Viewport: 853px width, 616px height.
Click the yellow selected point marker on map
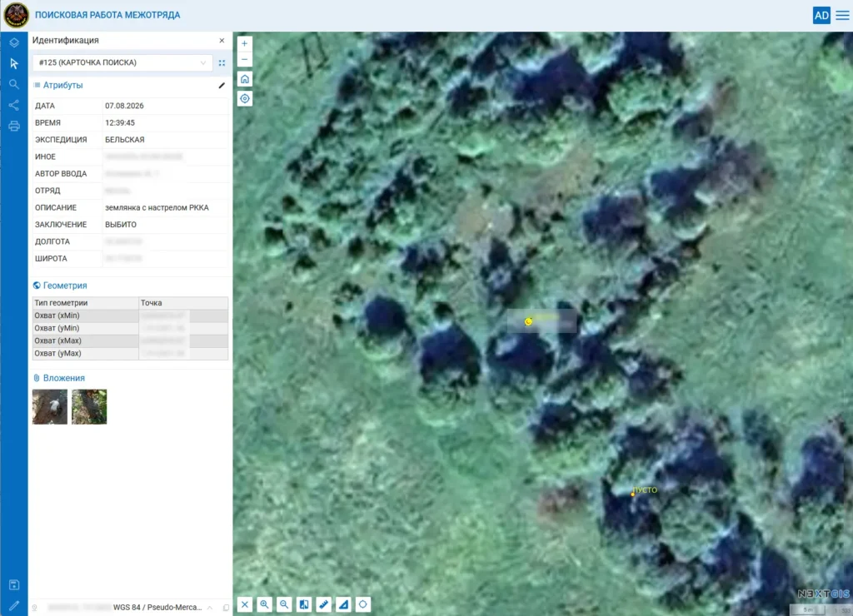pyautogui.click(x=528, y=322)
